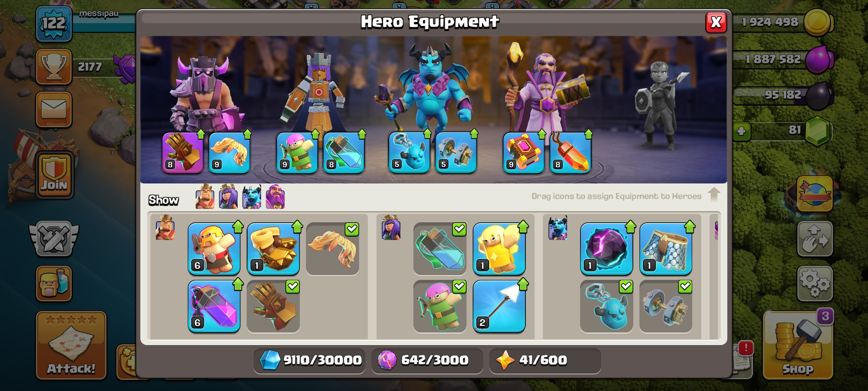Toggle the Grand Warden filter in Show row
868x391 pixels.
(x=275, y=197)
